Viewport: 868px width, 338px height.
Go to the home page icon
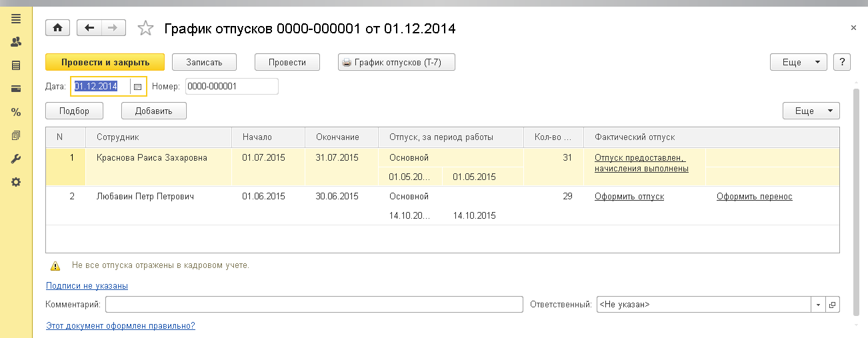coord(57,28)
